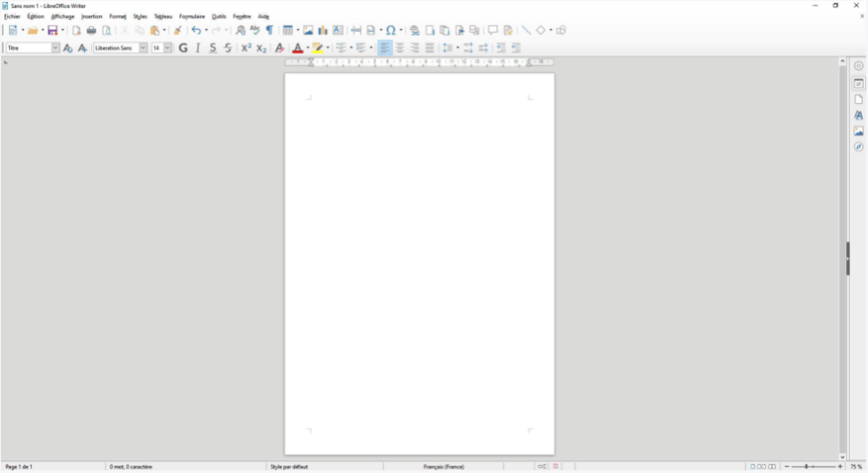This screenshot has height=473, width=868.
Task: Click the Insert Chart icon
Action: [x=322, y=30]
